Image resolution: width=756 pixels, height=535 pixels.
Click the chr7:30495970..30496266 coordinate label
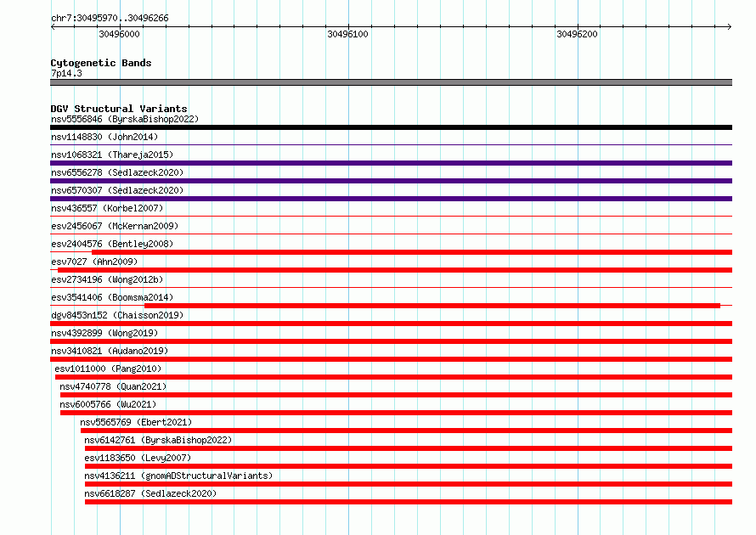coord(110,18)
